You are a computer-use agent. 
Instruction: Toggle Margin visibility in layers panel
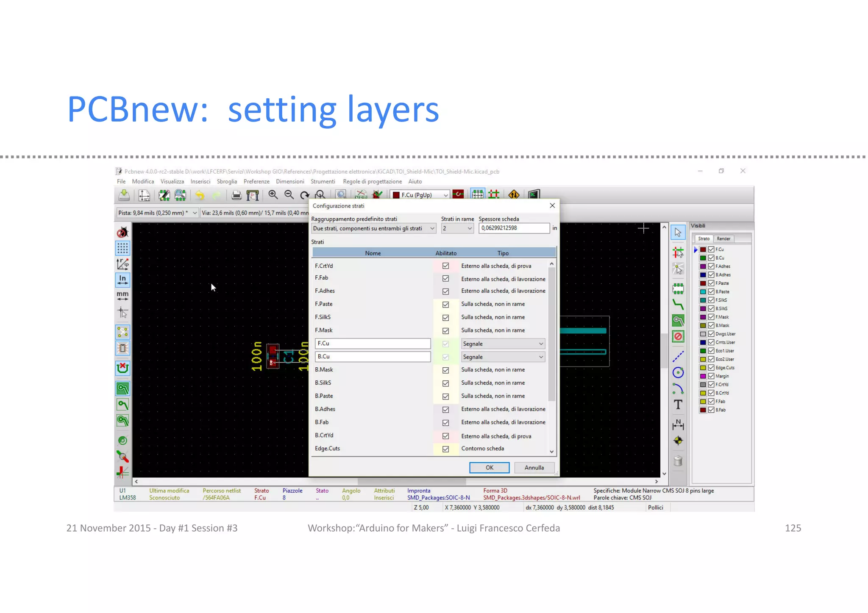point(711,376)
